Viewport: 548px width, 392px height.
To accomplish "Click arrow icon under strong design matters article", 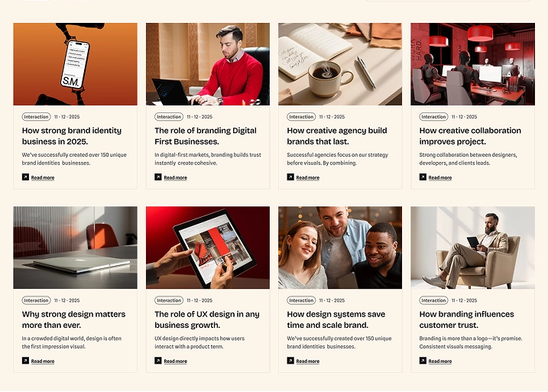I will [25, 361].
